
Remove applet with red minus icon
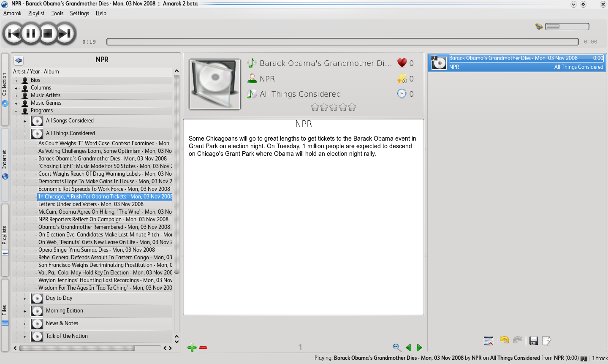pos(203,348)
